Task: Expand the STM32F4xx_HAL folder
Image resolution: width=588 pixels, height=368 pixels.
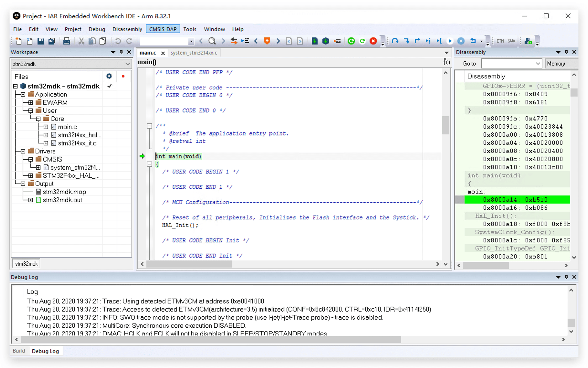Action: click(x=31, y=175)
